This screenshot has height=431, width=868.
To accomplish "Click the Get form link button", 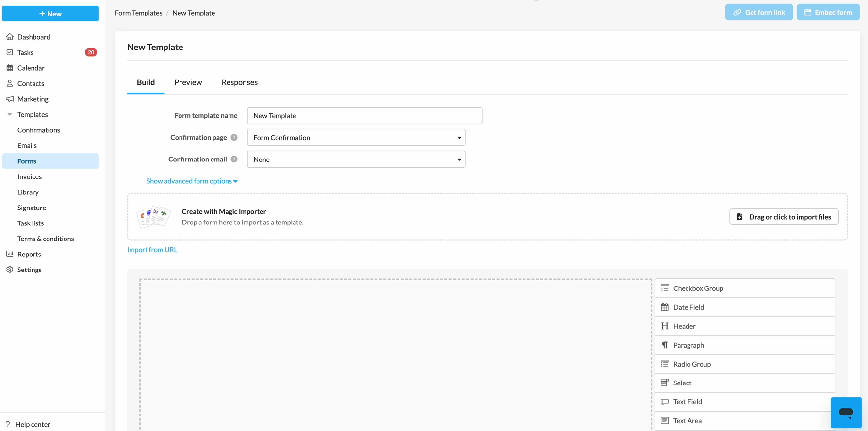I will [759, 13].
